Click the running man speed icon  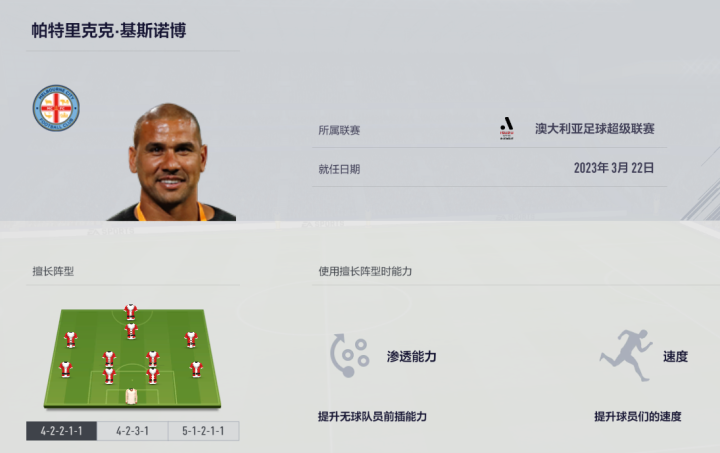625,355
